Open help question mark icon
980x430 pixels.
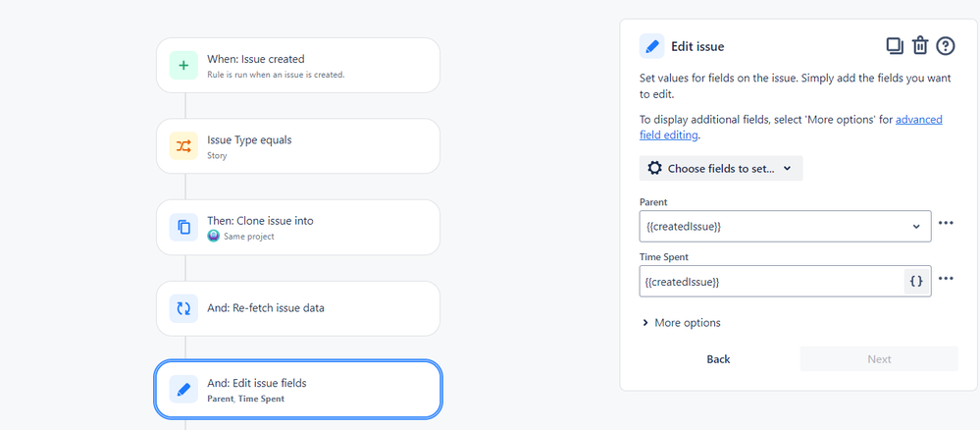point(946,46)
